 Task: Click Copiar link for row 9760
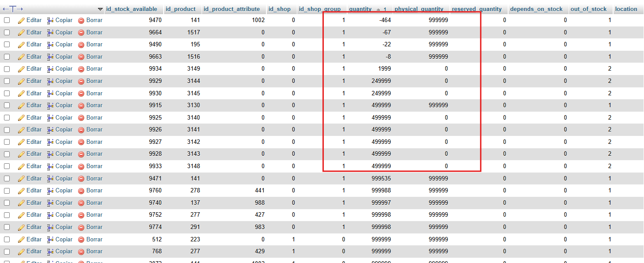tap(64, 191)
